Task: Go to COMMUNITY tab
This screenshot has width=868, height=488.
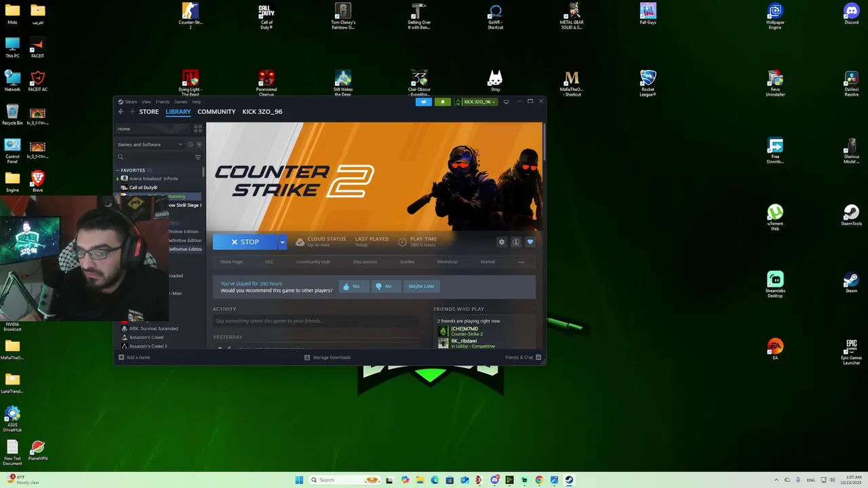Action: [x=216, y=112]
